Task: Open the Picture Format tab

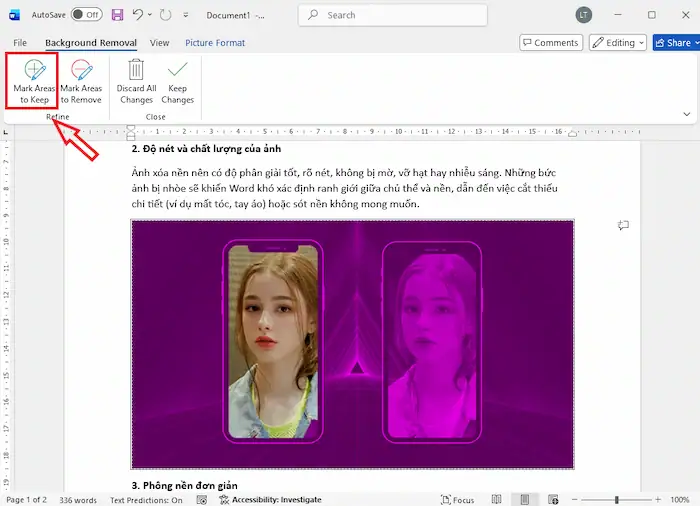Action: coord(215,43)
